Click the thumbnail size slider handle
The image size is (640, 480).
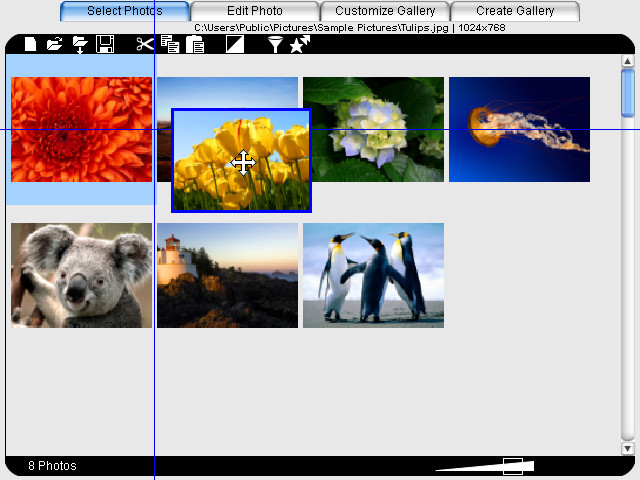tap(513, 466)
